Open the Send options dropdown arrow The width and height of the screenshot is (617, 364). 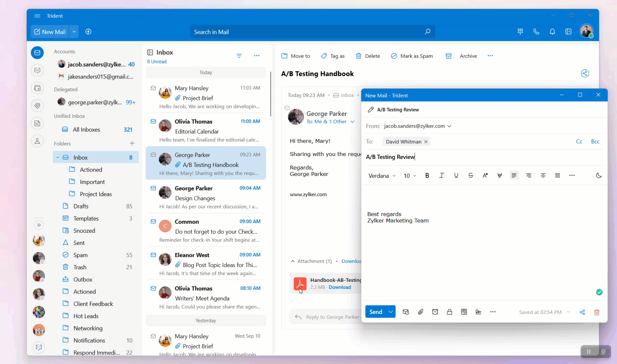391,312
